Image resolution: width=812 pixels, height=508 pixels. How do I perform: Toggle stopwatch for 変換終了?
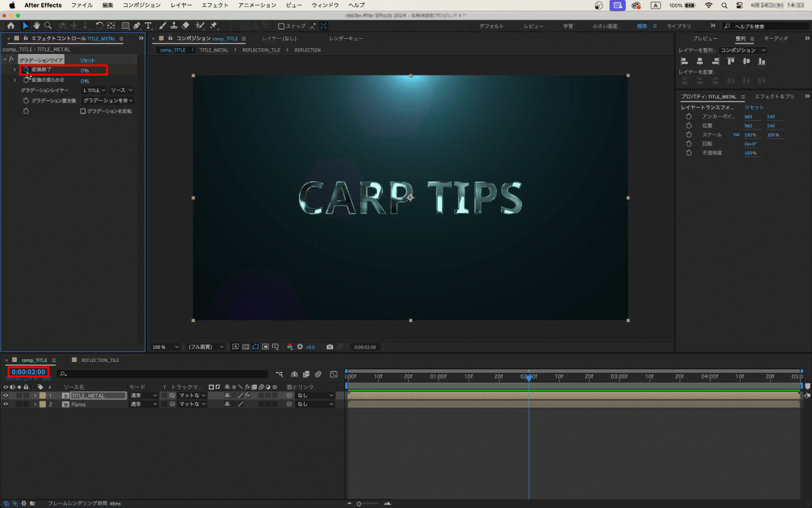coord(26,70)
